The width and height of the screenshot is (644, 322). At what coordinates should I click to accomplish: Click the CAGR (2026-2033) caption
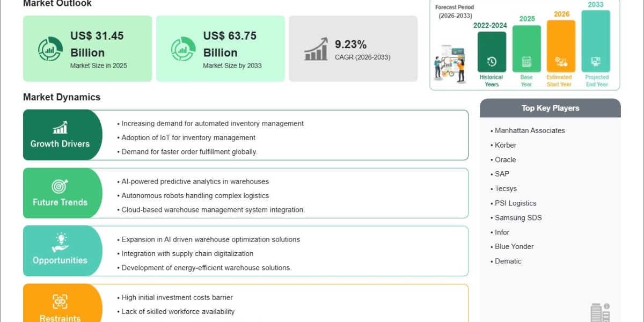363,57
